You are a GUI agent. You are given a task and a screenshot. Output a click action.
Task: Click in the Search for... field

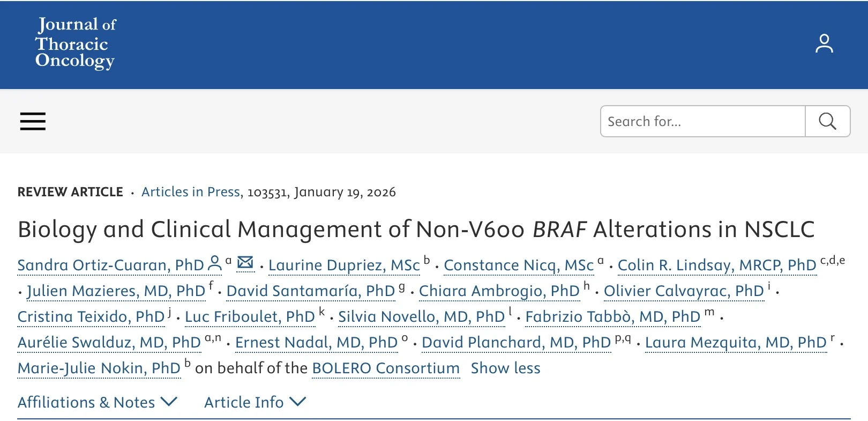[x=702, y=121]
